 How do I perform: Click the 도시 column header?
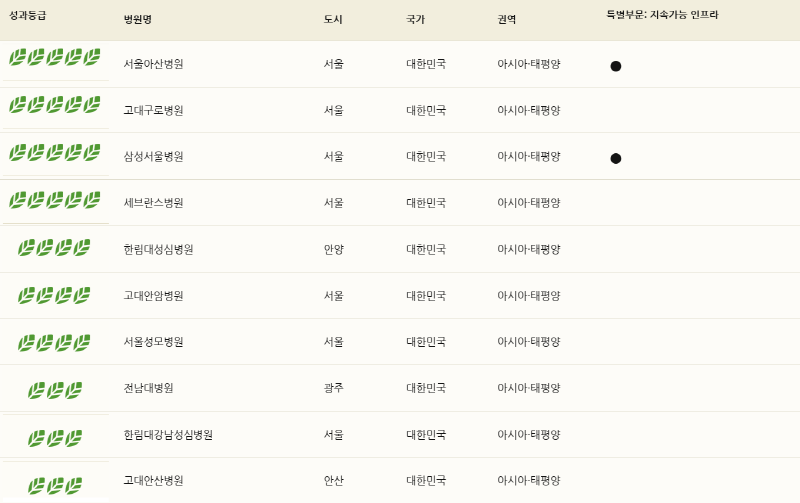333,19
